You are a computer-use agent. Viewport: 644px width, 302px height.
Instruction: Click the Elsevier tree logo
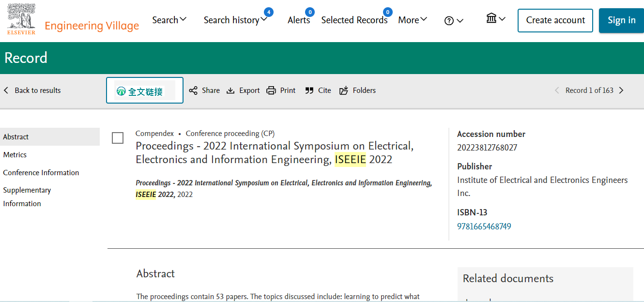point(21,20)
